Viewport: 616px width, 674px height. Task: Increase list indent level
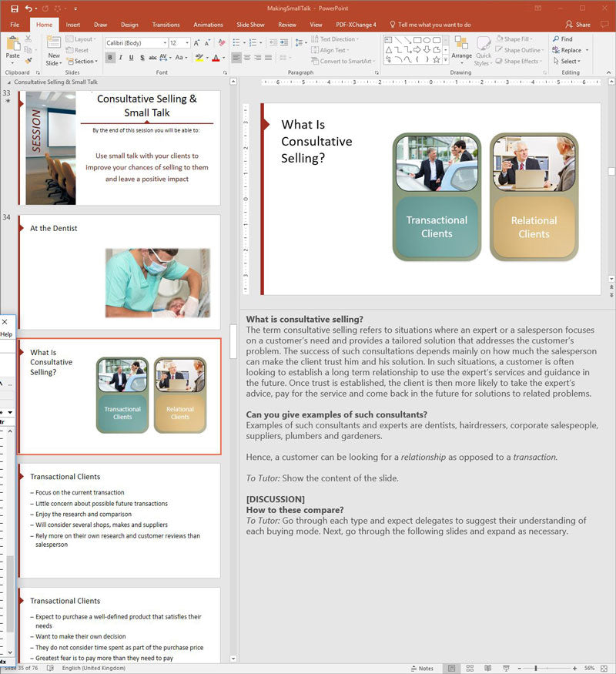tap(284, 42)
